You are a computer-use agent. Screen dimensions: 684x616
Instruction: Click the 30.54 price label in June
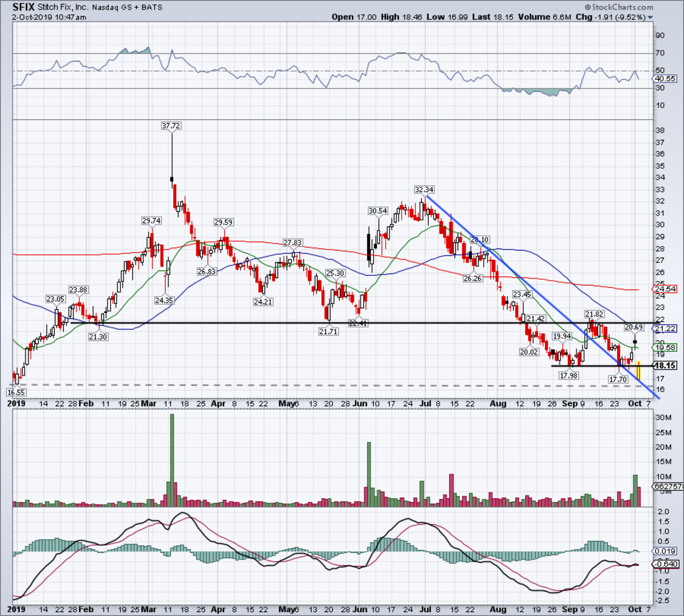(378, 211)
